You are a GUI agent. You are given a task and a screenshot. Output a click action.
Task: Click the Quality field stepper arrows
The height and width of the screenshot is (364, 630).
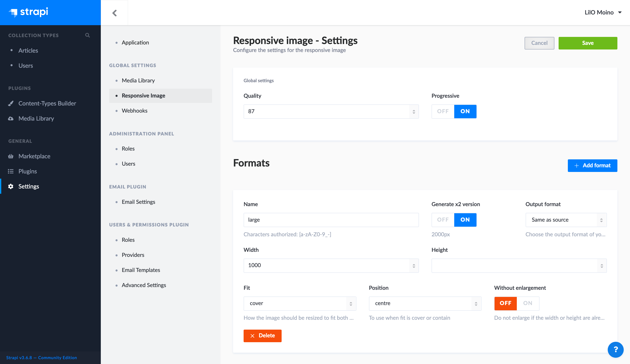414,112
